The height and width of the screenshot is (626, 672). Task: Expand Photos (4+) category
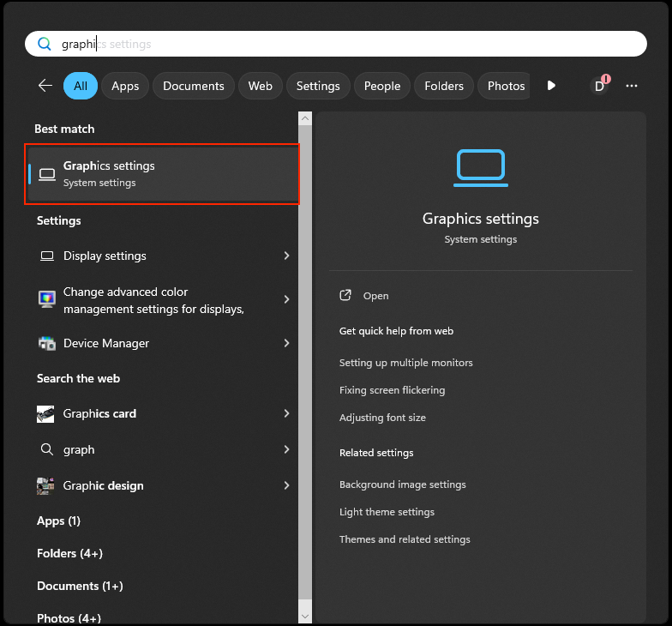69,617
